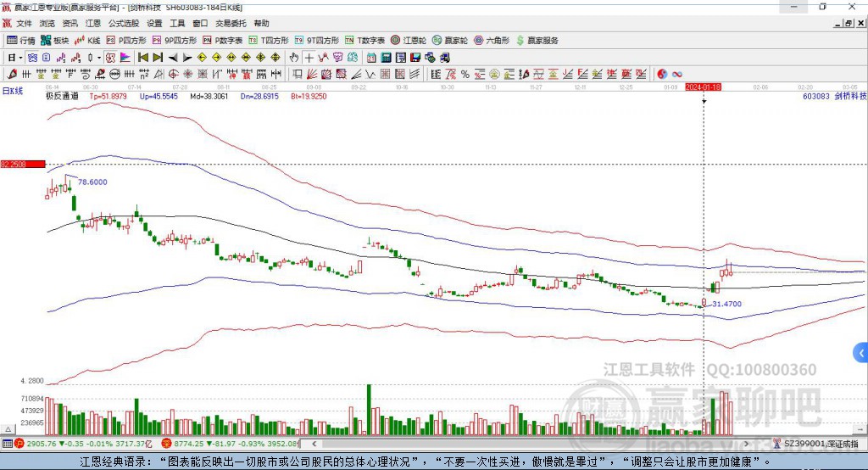The image size is (868, 470).
Task: Click the SZ399001 深证成指 status entry
Action: 821,444
